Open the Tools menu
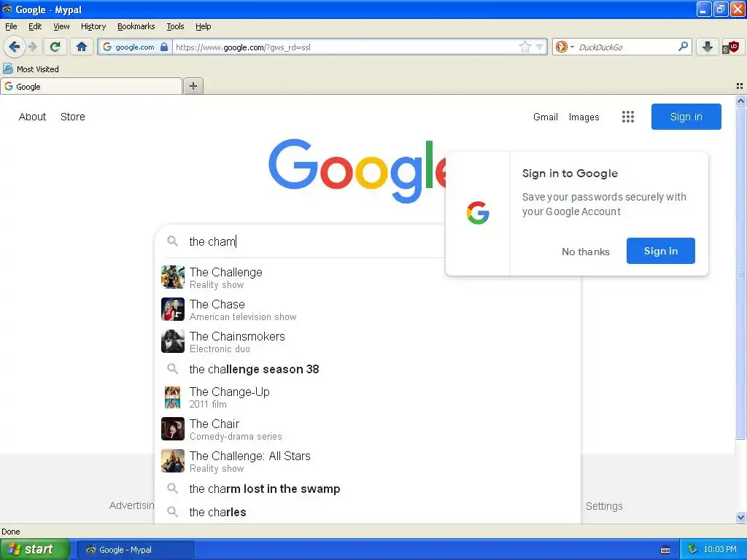The image size is (747, 560). pyautogui.click(x=175, y=26)
